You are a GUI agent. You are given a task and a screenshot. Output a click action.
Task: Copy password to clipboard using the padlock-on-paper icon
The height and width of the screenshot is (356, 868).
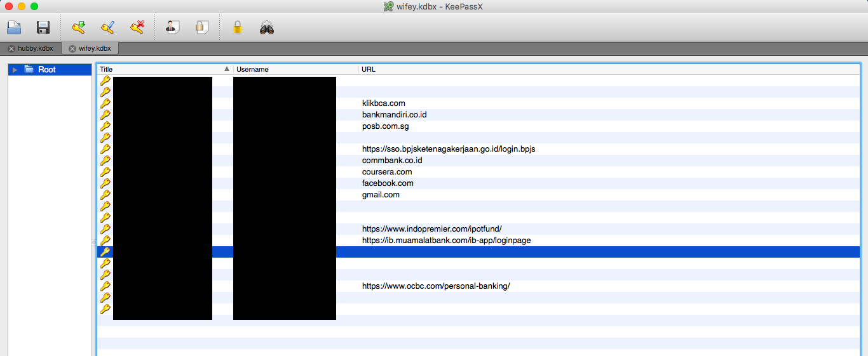pyautogui.click(x=201, y=27)
